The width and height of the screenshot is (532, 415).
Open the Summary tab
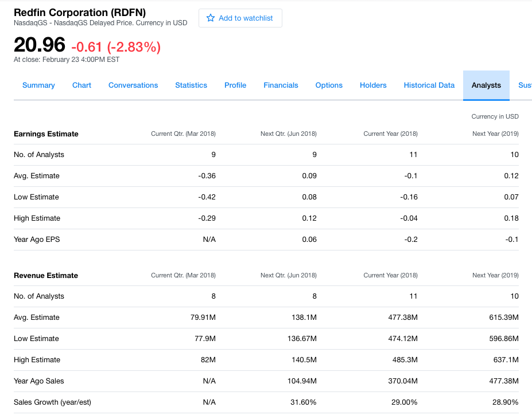38,85
